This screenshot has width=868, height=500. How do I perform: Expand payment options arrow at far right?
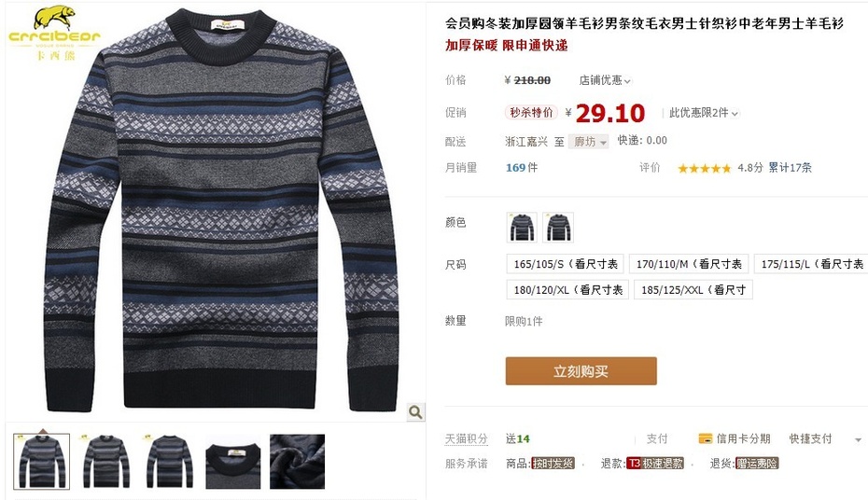pos(858,439)
